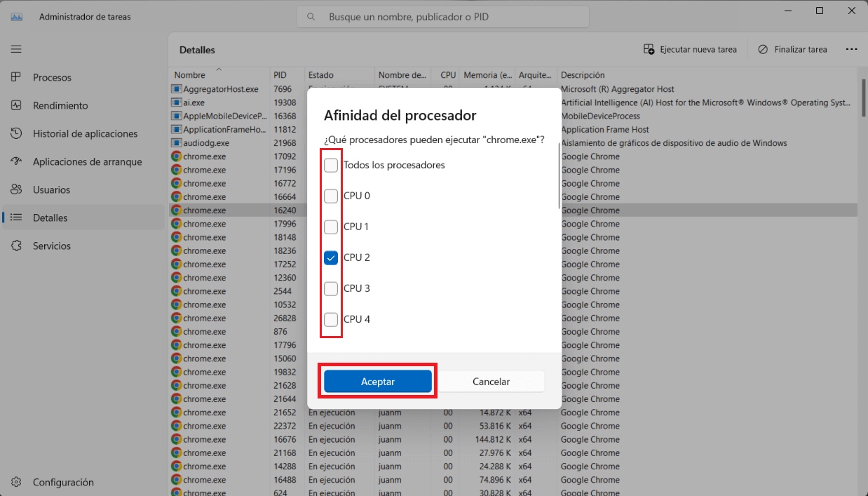Click the process search field
This screenshot has height=496, width=868.
[x=443, y=16]
